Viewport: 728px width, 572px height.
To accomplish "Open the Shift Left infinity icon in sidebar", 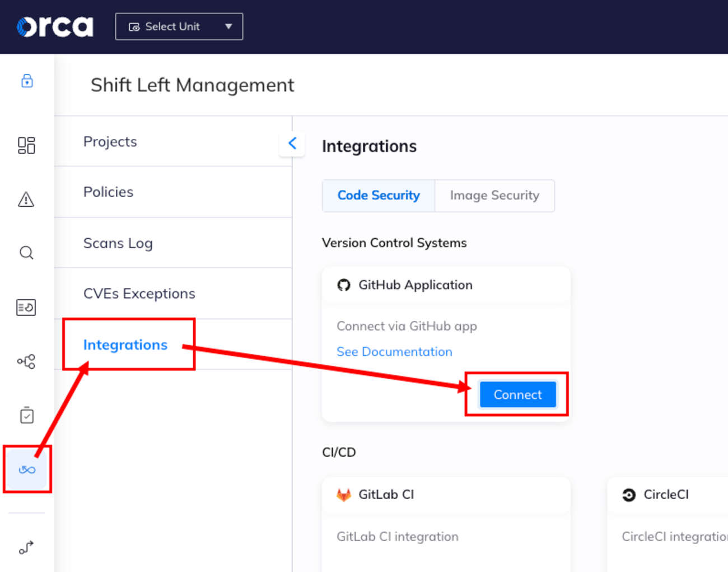I will click(x=26, y=469).
